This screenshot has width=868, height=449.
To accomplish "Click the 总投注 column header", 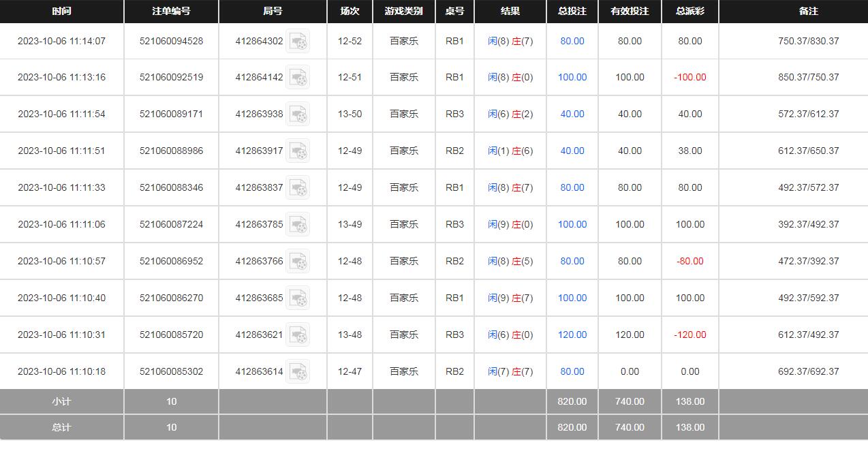I will [572, 11].
